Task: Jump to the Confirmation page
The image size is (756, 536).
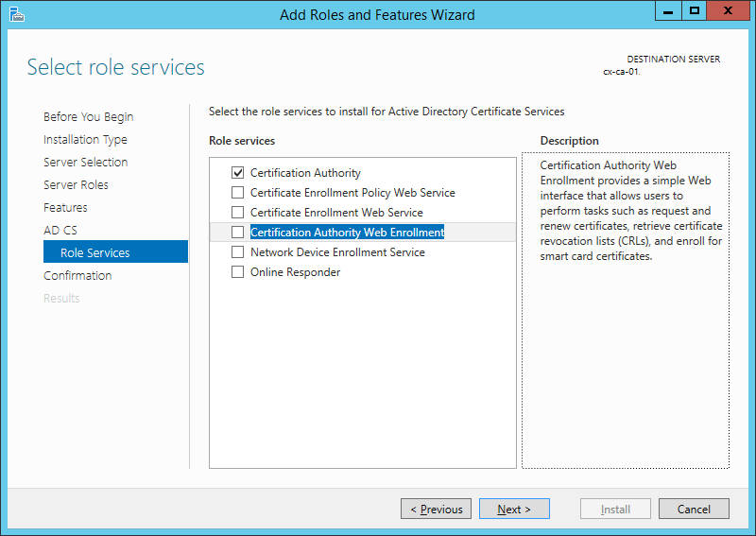Action: pyautogui.click(x=77, y=276)
